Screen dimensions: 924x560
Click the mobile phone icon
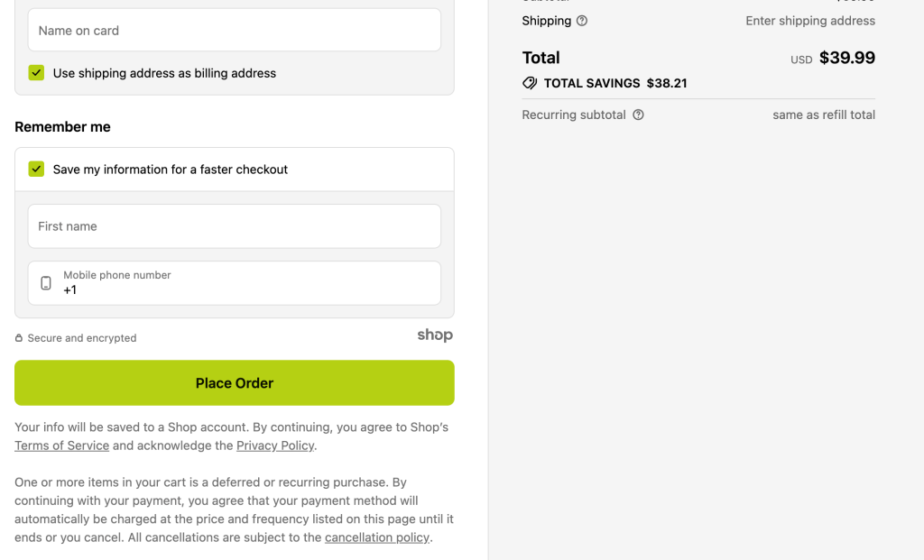pyautogui.click(x=46, y=283)
